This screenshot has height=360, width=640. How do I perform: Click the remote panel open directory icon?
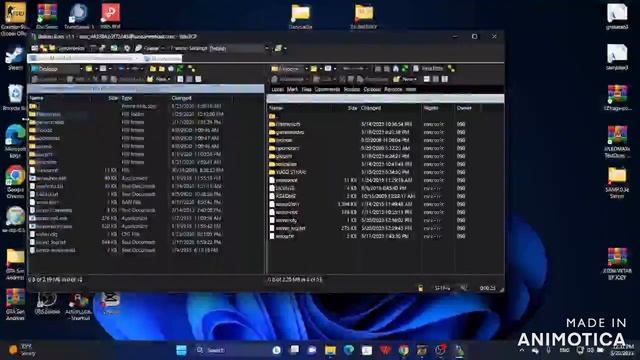pos(313,69)
